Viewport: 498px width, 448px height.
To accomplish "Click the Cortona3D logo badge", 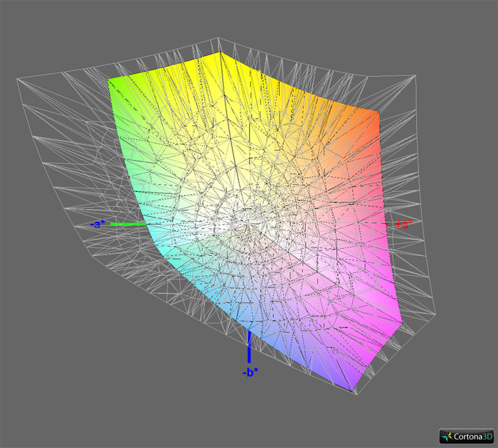I will click(467, 436).
